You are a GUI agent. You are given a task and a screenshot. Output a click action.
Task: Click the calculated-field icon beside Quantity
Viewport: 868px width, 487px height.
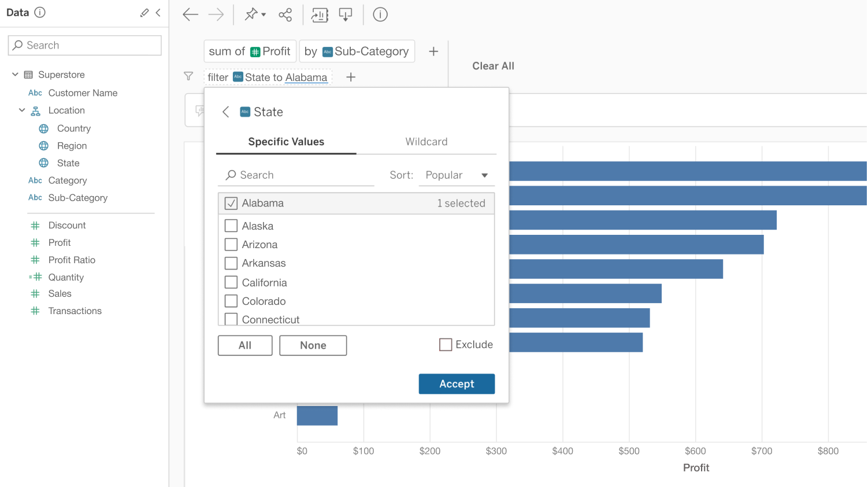tap(35, 277)
